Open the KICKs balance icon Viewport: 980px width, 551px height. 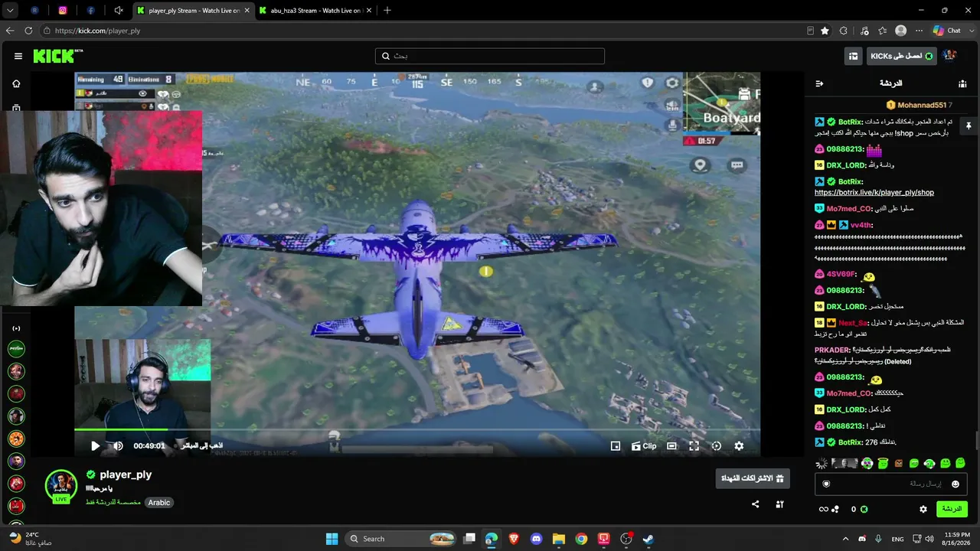tap(864, 509)
